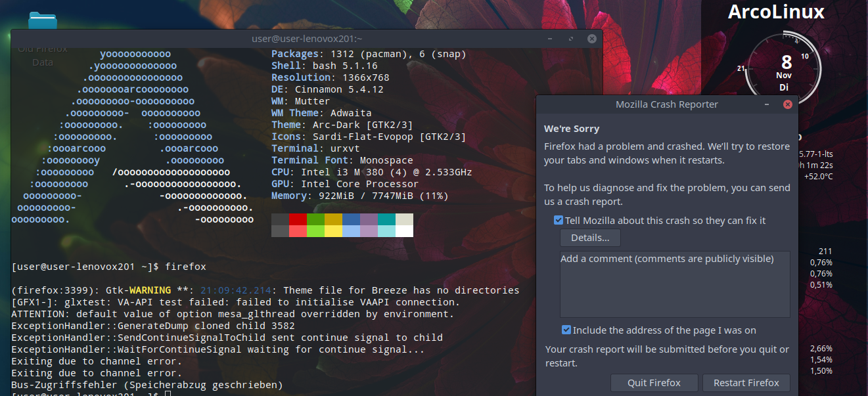Pick the light yellow swatch in bottom row
Screen dimensions: 868x396
[333, 231]
